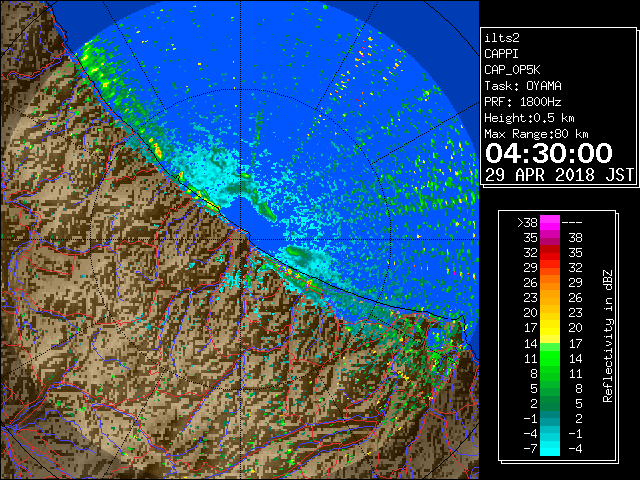Click the magenta >38 swatch in legend
This screenshot has height=480, width=640.
coord(550,222)
